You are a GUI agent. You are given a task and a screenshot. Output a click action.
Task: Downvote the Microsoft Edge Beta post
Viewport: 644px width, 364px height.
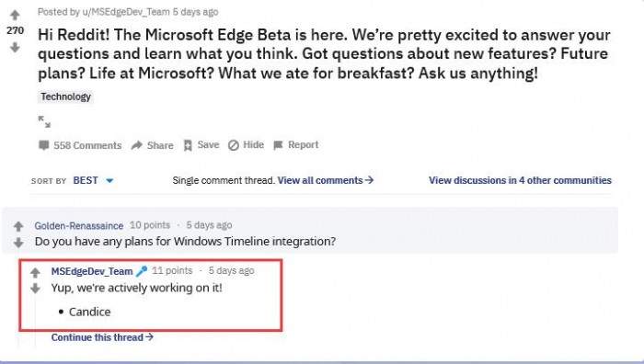[15, 48]
